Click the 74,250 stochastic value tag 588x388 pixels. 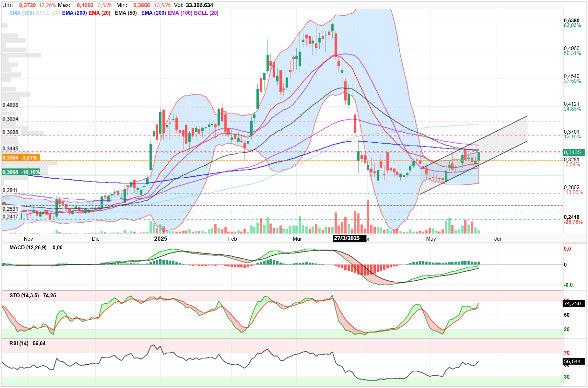[574, 304]
